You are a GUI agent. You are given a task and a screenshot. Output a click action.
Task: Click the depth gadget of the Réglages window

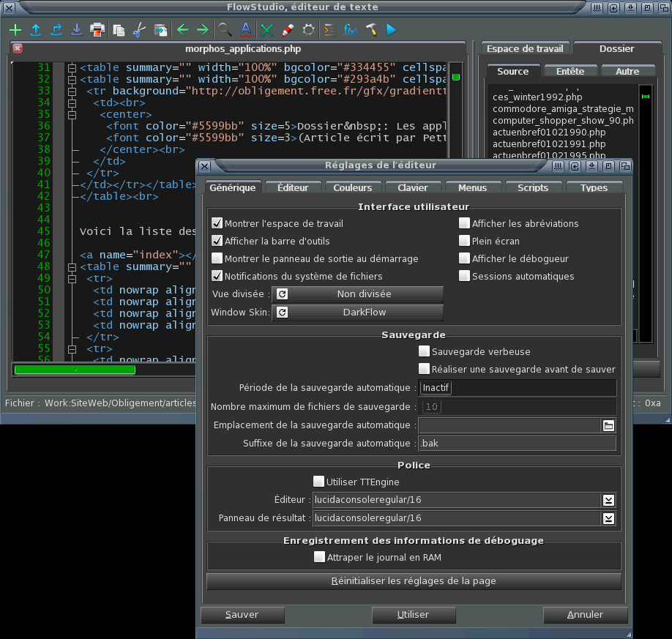click(625, 166)
